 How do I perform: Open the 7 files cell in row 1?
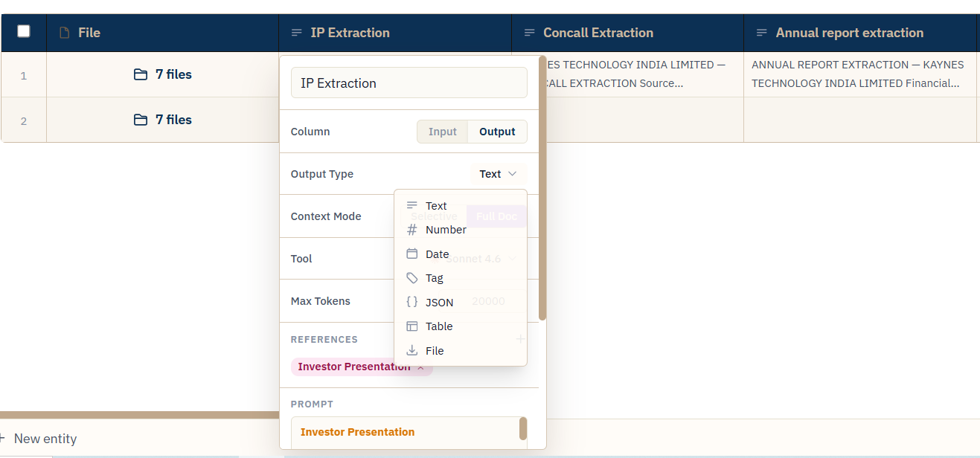tap(162, 74)
